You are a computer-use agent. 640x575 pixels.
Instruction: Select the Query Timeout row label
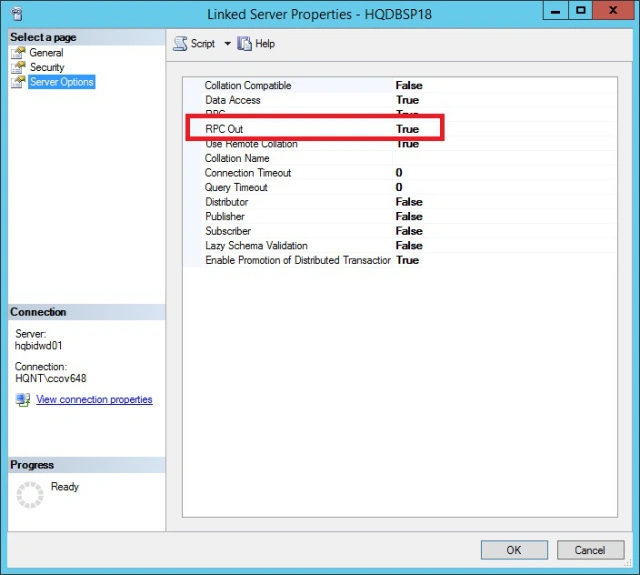[x=236, y=187]
